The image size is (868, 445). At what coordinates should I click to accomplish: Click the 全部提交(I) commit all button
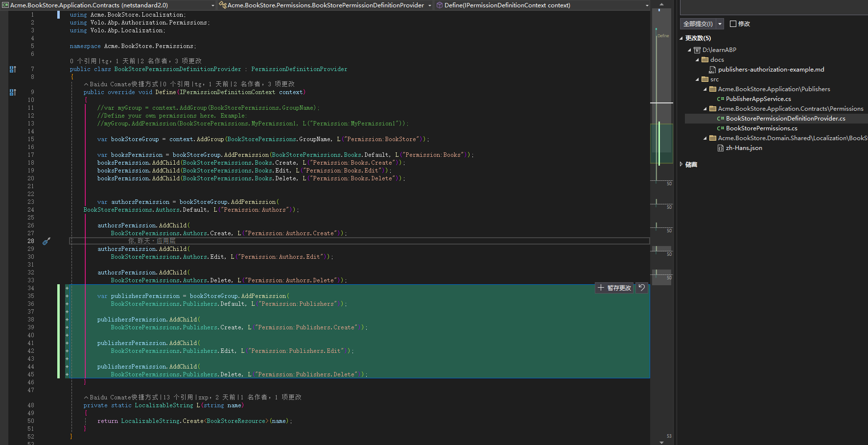(x=698, y=24)
